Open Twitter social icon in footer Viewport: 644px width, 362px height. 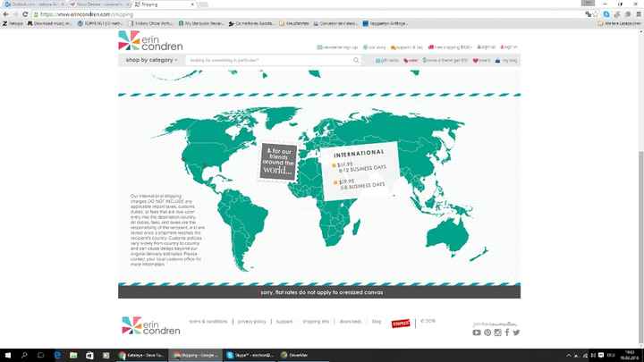coord(516,333)
